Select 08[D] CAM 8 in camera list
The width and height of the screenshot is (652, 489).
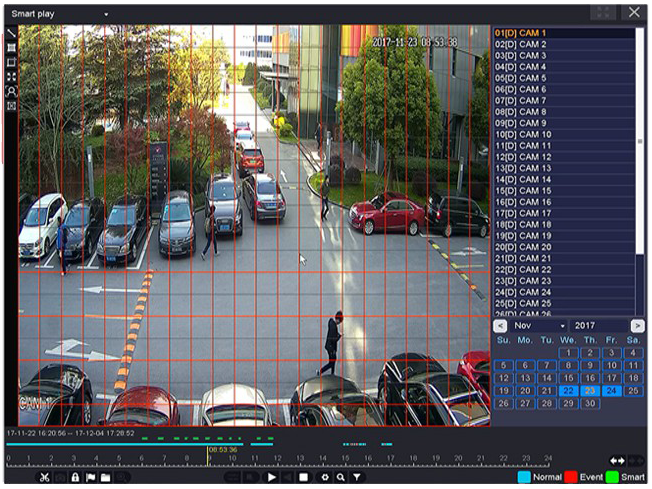pos(564,112)
